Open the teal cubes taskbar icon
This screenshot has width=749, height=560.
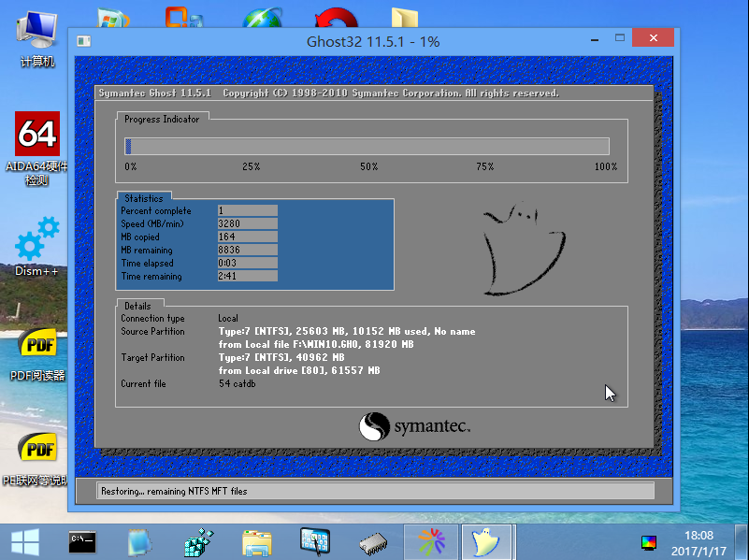pyautogui.click(x=199, y=542)
